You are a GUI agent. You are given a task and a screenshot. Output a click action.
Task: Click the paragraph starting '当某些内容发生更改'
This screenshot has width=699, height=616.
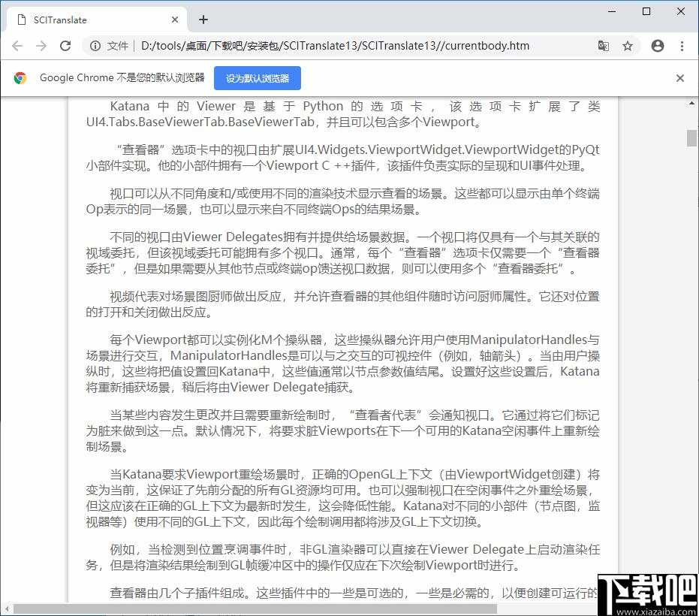342,431
